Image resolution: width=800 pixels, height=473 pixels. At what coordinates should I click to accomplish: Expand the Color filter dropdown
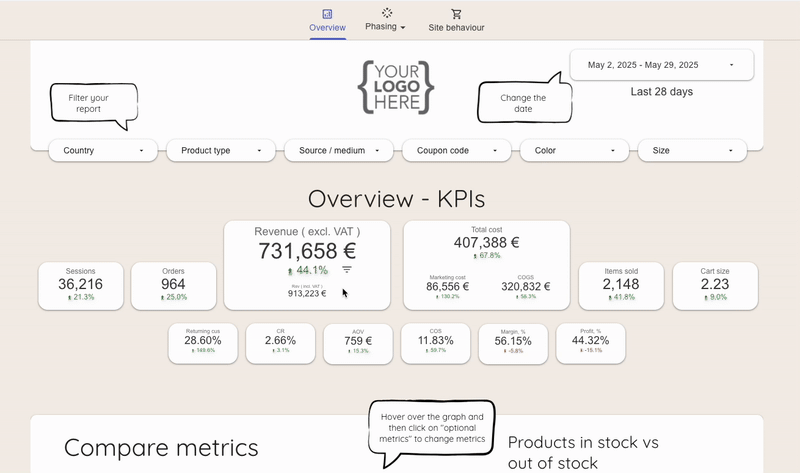pyautogui.click(x=574, y=151)
